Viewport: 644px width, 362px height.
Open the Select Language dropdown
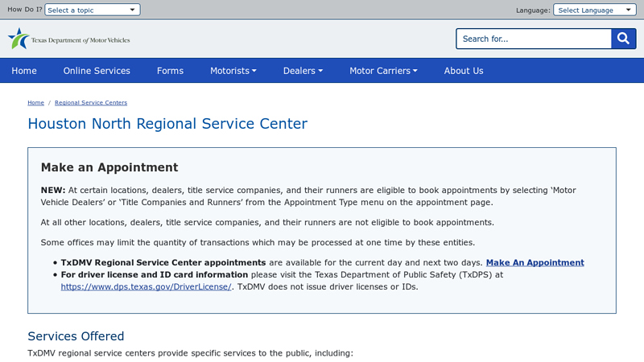tap(594, 10)
